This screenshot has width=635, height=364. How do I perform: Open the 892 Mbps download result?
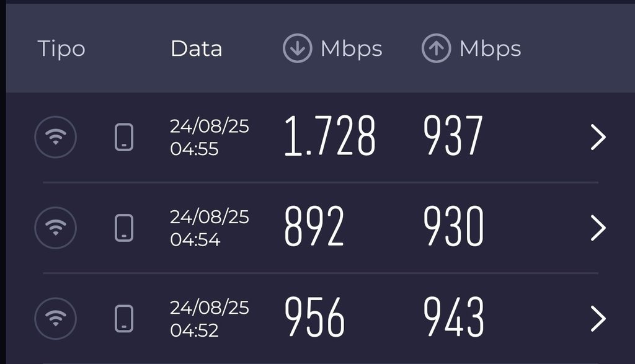314,228
